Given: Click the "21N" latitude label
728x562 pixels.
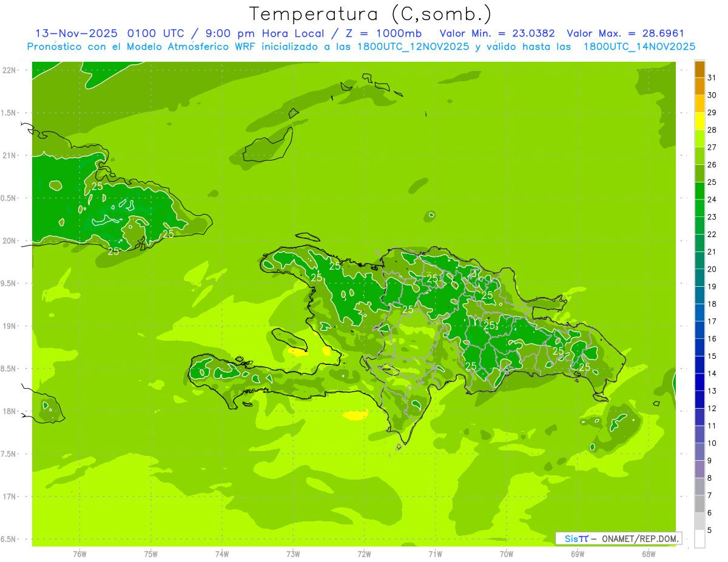Looking at the screenshot, I should coord(10,156).
